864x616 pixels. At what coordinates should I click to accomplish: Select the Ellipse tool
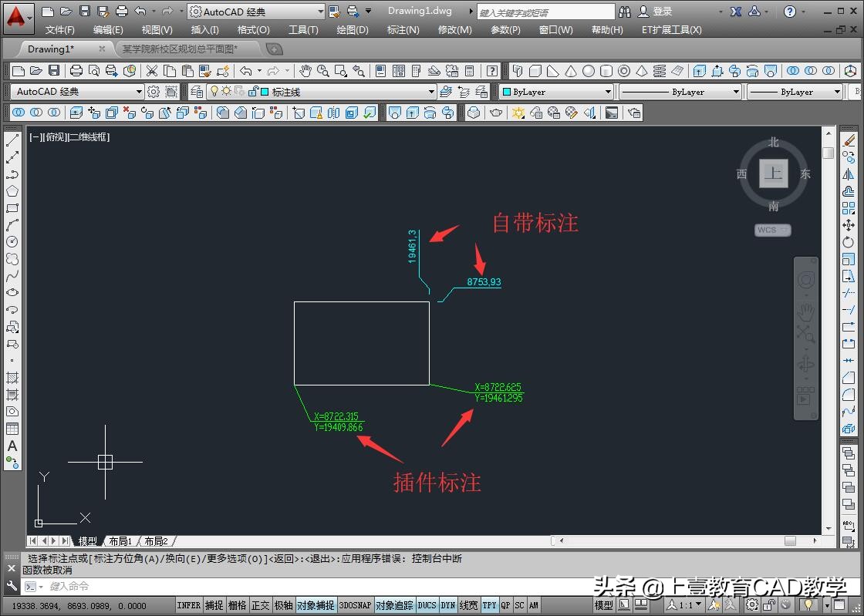pyautogui.click(x=12, y=292)
